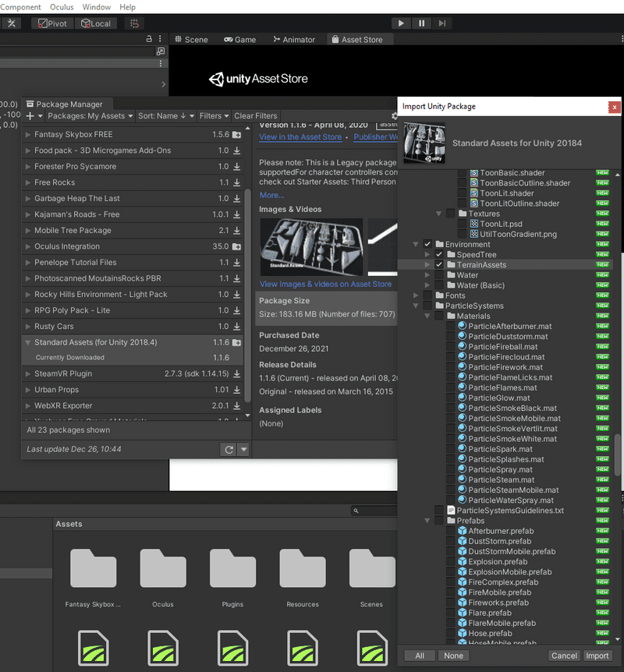
Task: Collapse the Prefabs folder in import tree
Action: pos(427,521)
